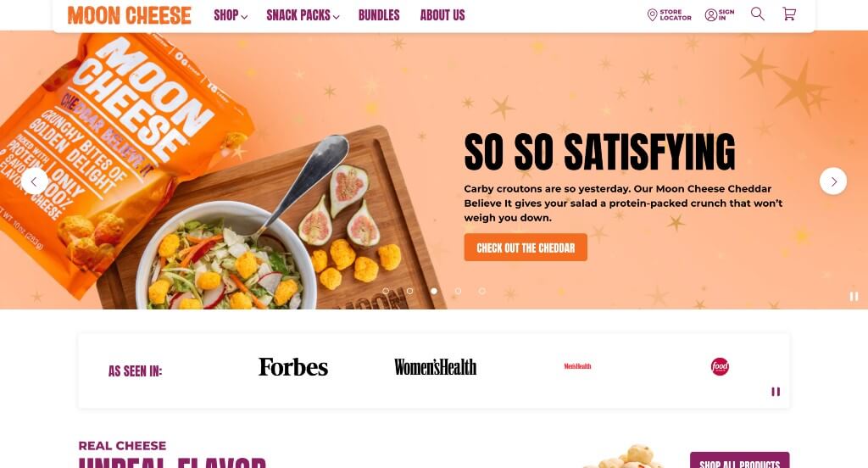The image size is (868, 468).
Task: Go to previous hero slide arrow
Action: point(34,181)
